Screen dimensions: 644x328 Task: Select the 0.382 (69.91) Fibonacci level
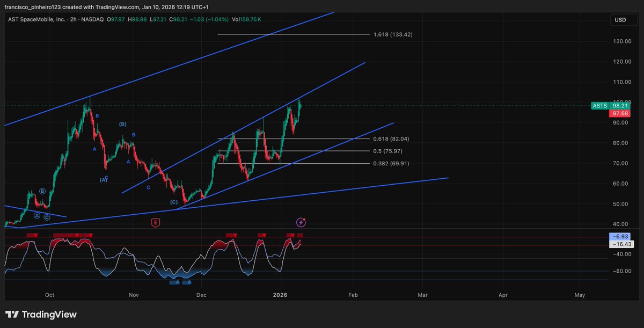click(391, 163)
